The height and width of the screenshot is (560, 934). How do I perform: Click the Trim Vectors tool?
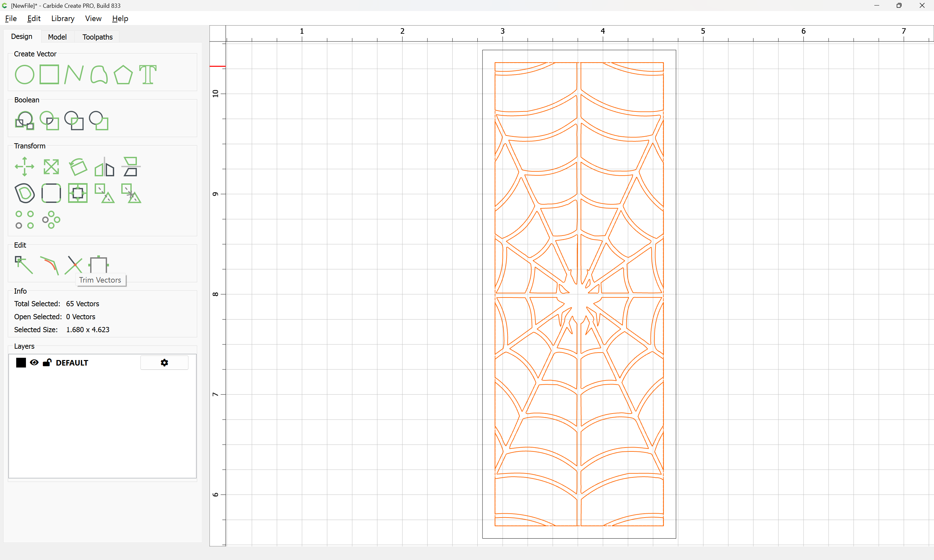(73, 265)
